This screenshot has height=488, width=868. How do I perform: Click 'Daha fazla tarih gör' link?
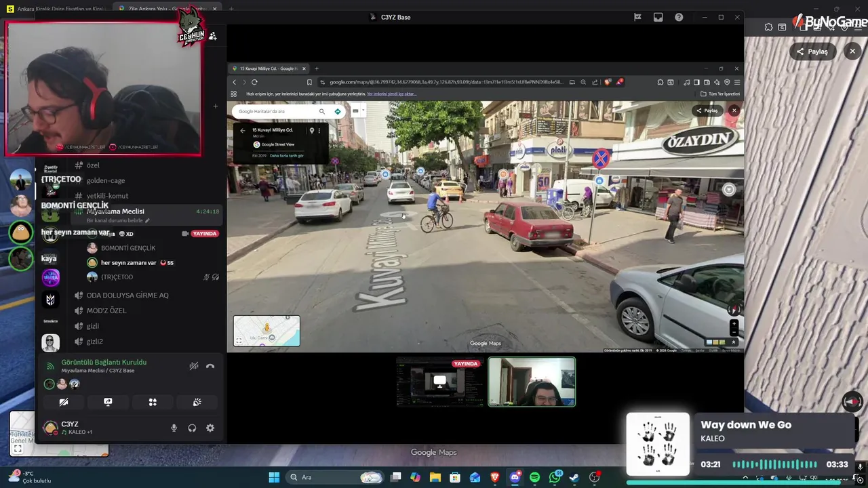pyautogui.click(x=287, y=155)
